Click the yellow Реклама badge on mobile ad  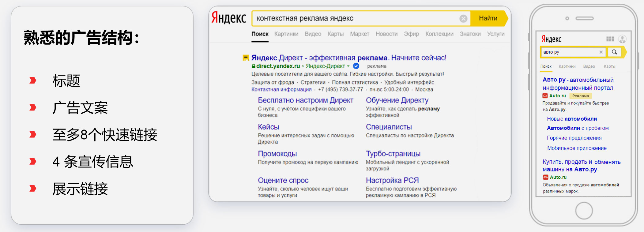[x=581, y=96]
